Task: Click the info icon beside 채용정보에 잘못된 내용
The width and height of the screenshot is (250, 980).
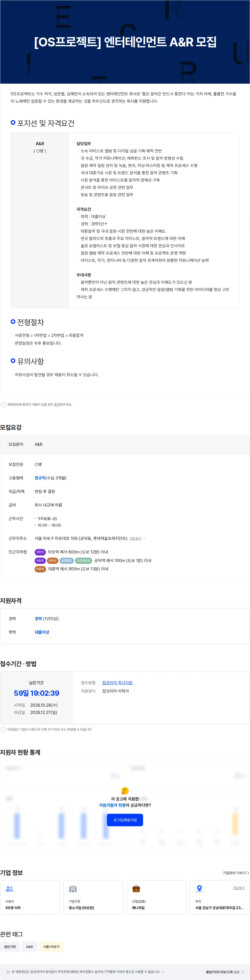Action: tap(3, 404)
